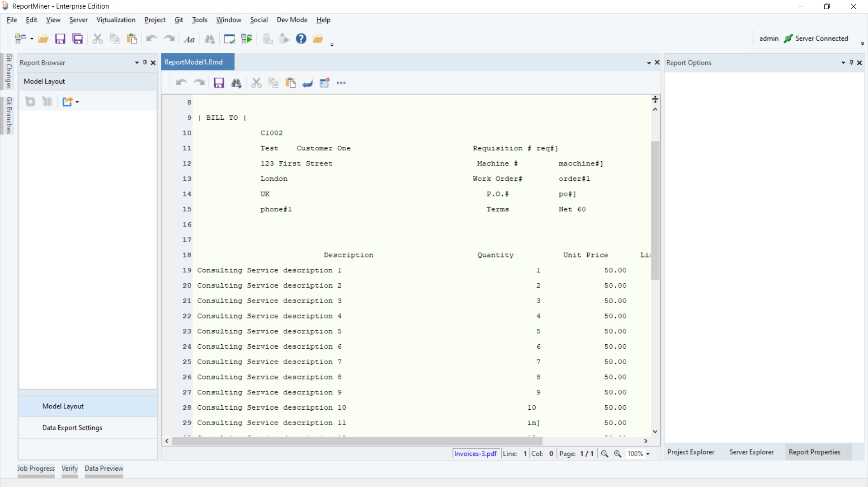Screen dimensions: 868x487
Task: Open the Virtualization menu
Action: tap(116, 20)
